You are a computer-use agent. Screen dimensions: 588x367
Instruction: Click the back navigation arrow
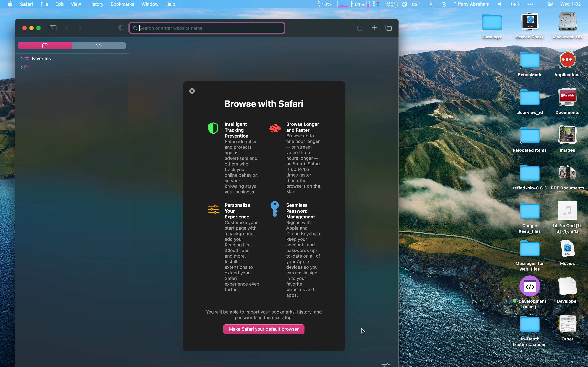pyautogui.click(x=68, y=28)
